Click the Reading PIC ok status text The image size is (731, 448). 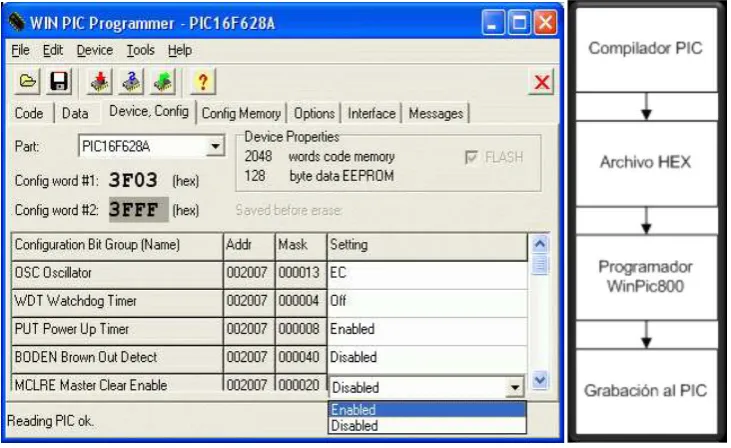[x=50, y=421]
